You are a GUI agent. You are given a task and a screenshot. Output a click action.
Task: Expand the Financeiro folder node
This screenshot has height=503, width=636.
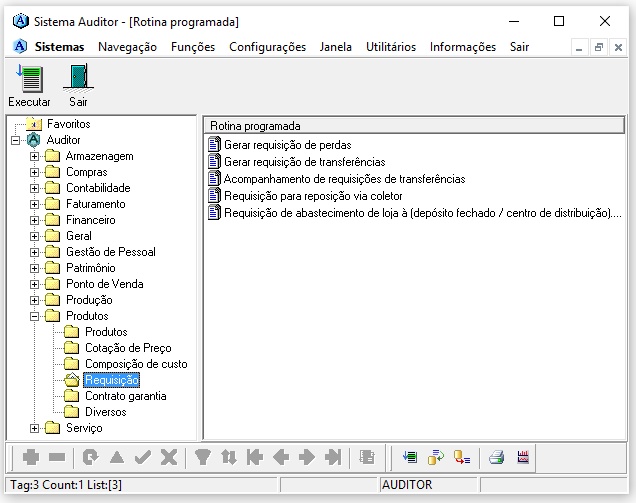coord(35,220)
